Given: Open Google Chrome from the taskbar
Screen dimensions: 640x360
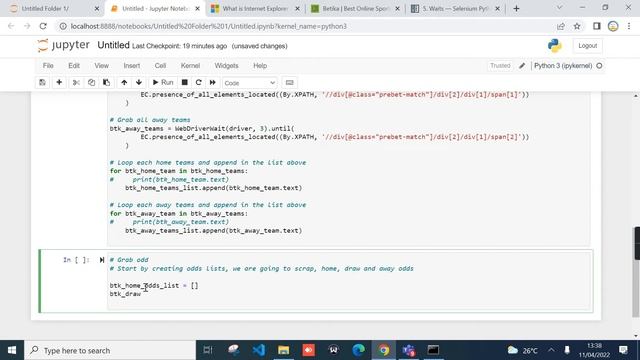Looking at the screenshot, I should (383, 350).
